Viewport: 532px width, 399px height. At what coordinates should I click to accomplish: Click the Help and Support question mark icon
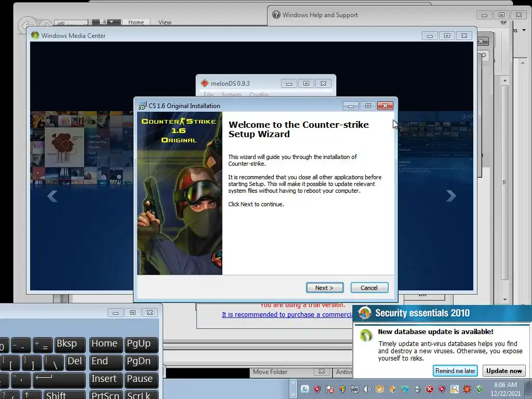coord(276,15)
